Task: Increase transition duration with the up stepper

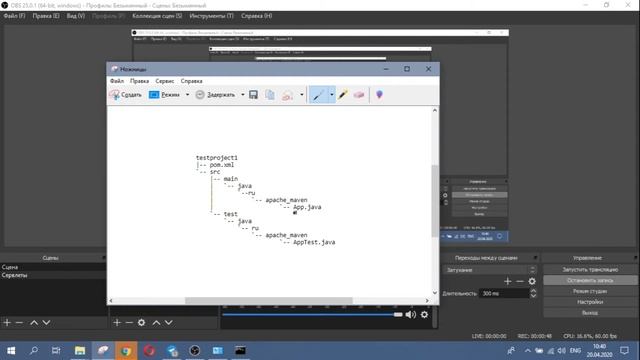Action: click(x=533, y=291)
